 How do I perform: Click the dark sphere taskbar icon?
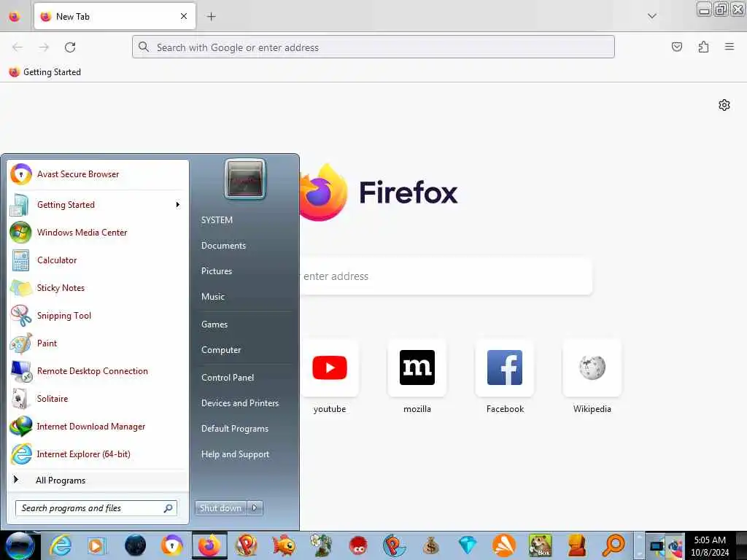[x=135, y=545]
